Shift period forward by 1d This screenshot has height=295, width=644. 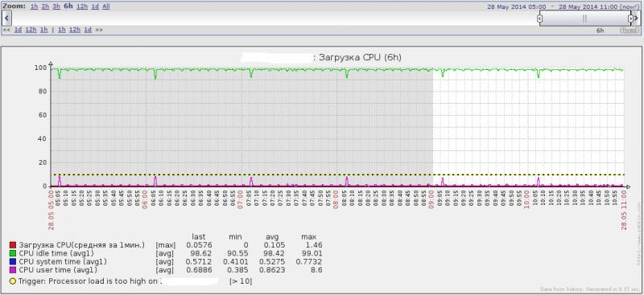[88, 30]
